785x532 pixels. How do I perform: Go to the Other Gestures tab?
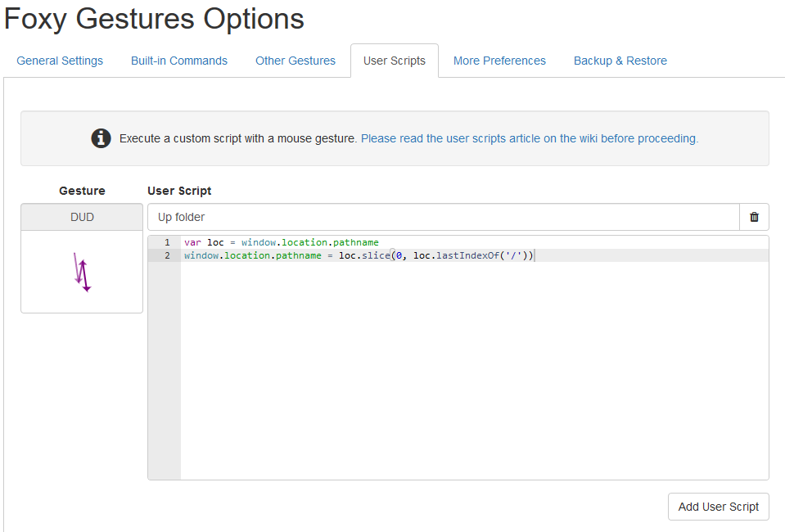click(x=296, y=61)
